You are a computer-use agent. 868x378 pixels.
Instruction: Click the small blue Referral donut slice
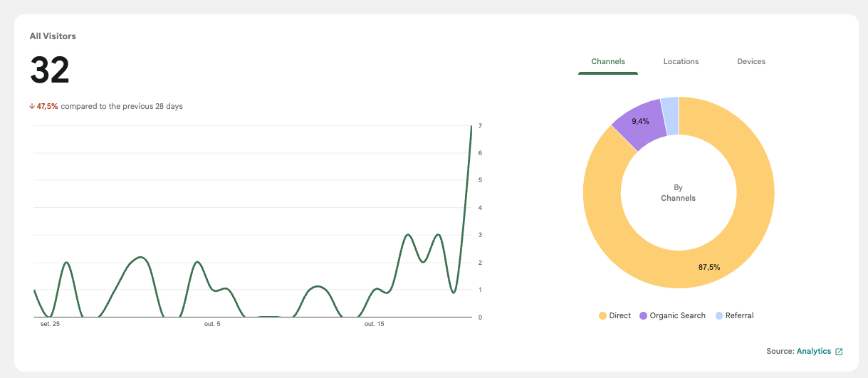(x=670, y=116)
